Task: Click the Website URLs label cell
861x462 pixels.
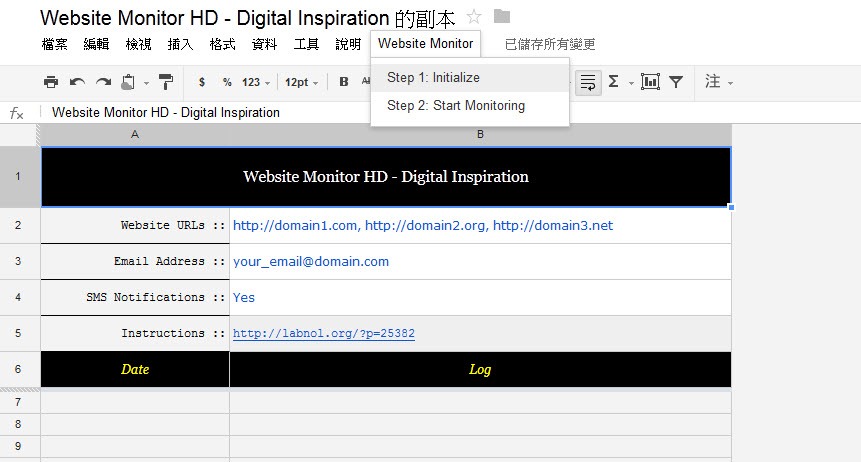Action: [135, 225]
